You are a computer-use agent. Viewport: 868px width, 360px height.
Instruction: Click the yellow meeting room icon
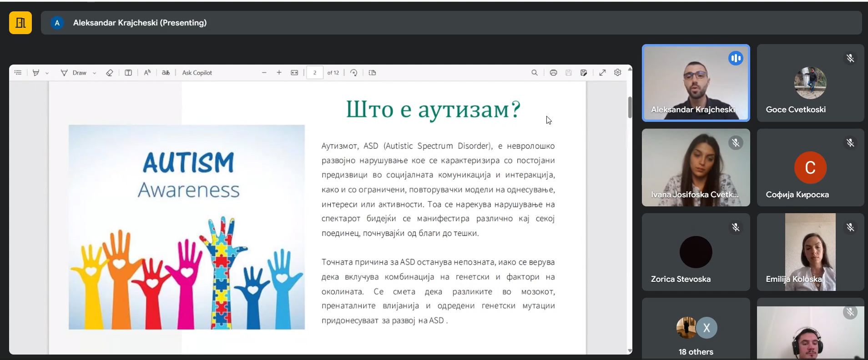click(20, 23)
